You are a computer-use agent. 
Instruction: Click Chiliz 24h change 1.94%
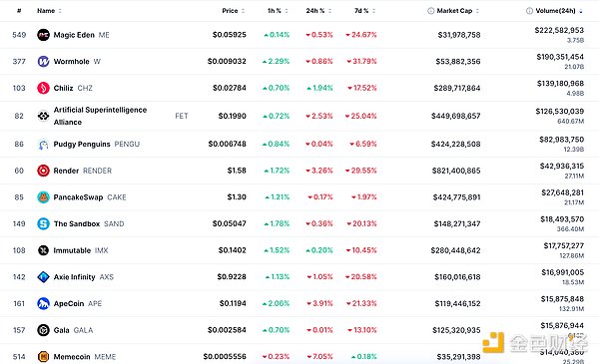click(319, 88)
